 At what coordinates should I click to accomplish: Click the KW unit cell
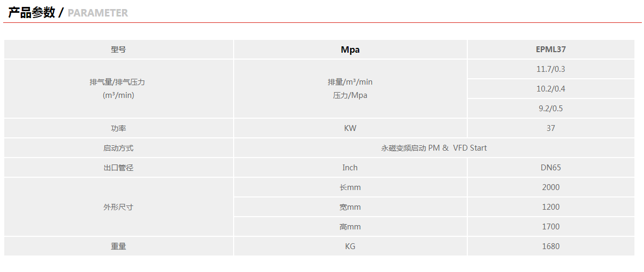(x=350, y=128)
